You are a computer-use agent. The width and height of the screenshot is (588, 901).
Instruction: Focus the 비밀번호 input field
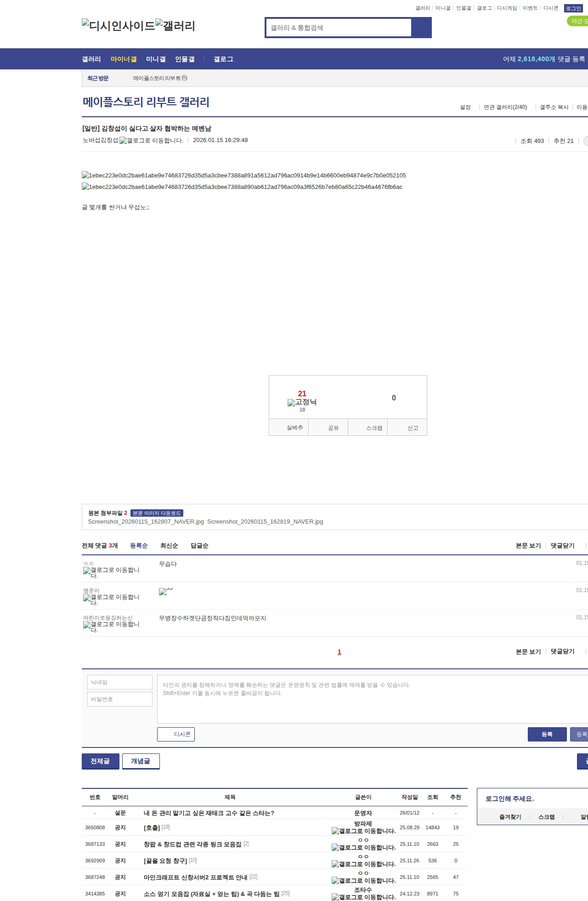[x=120, y=699]
